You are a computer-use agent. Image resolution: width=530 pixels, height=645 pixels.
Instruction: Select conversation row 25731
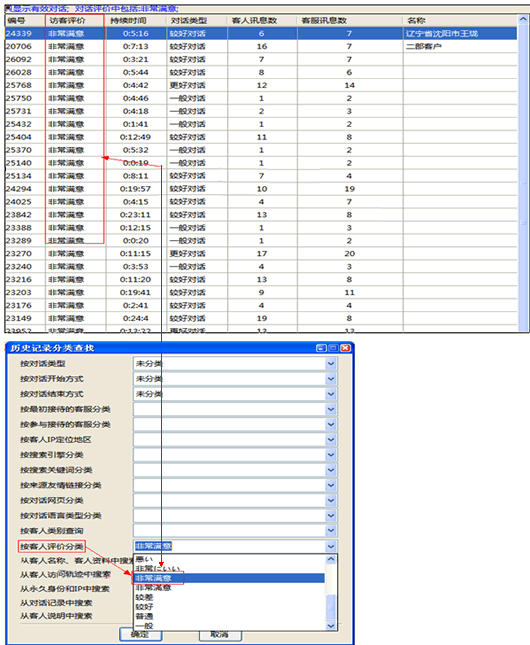[x=261, y=111]
